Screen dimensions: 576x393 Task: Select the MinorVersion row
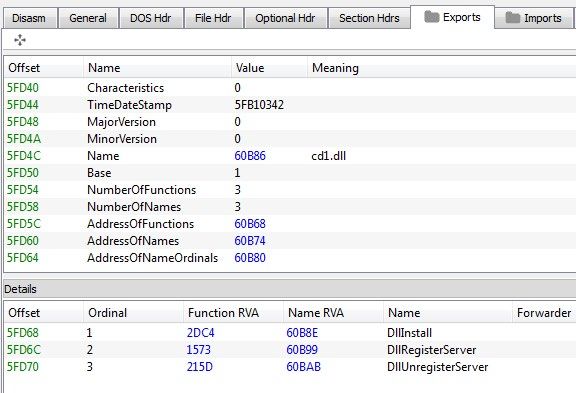tap(289, 139)
